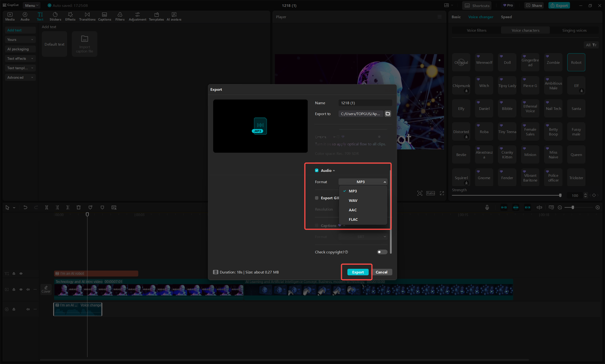Select the Captions panel icon
The height and width of the screenshot is (364, 605).
click(x=104, y=16)
